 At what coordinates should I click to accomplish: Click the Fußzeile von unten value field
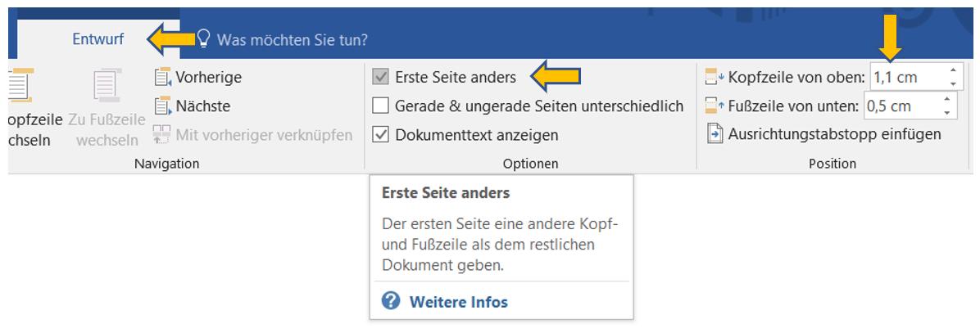click(x=898, y=106)
